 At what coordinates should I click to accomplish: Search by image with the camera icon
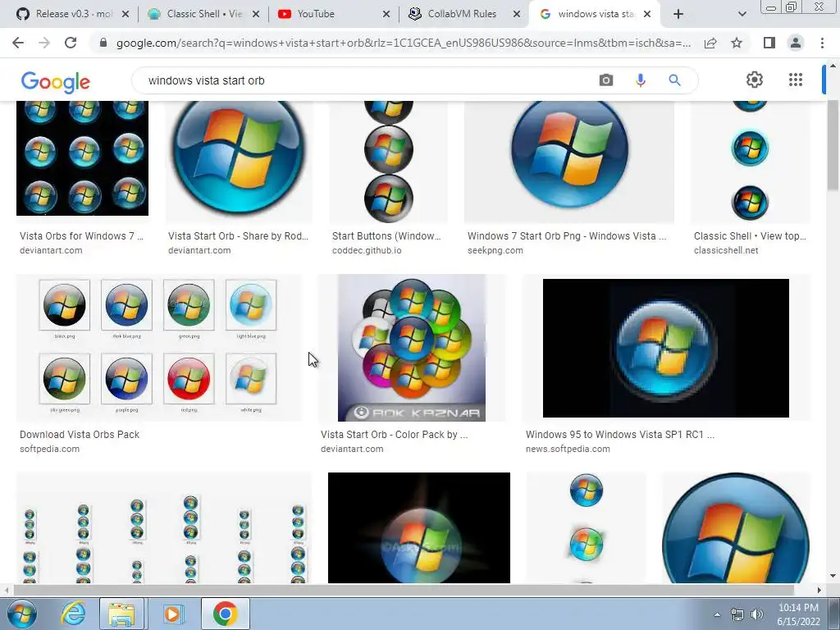[x=606, y=80]
